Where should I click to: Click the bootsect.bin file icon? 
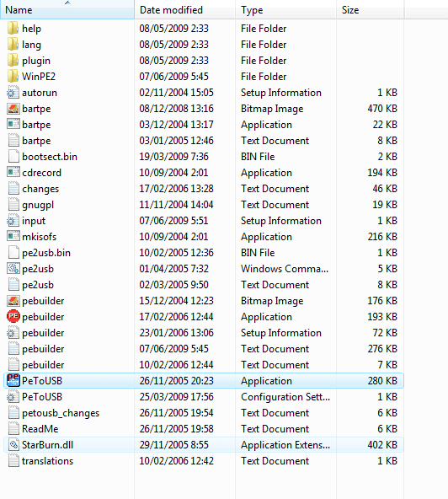(13, 157)
